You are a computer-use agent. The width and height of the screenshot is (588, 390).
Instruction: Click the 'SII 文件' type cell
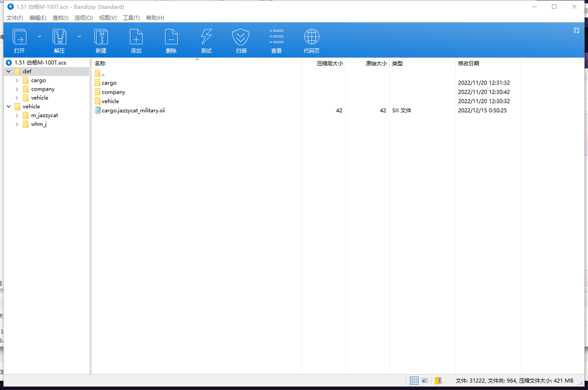[x=402, y=111]
